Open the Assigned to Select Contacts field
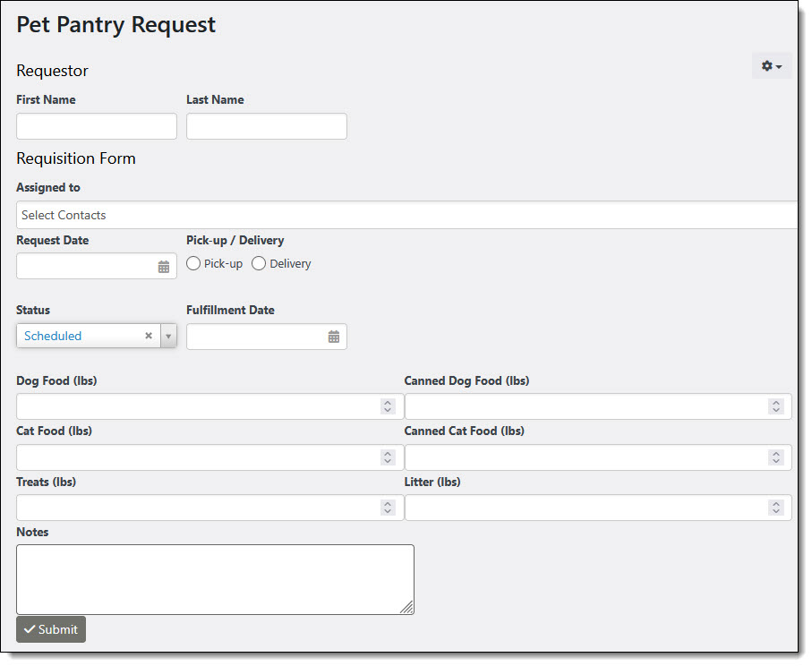 click(403, 215)
